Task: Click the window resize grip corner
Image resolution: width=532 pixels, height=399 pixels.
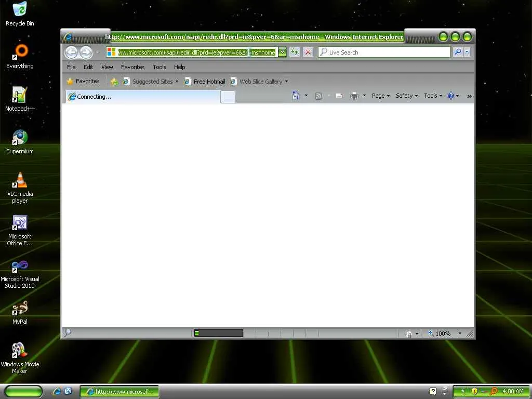Action: point(470,334)
